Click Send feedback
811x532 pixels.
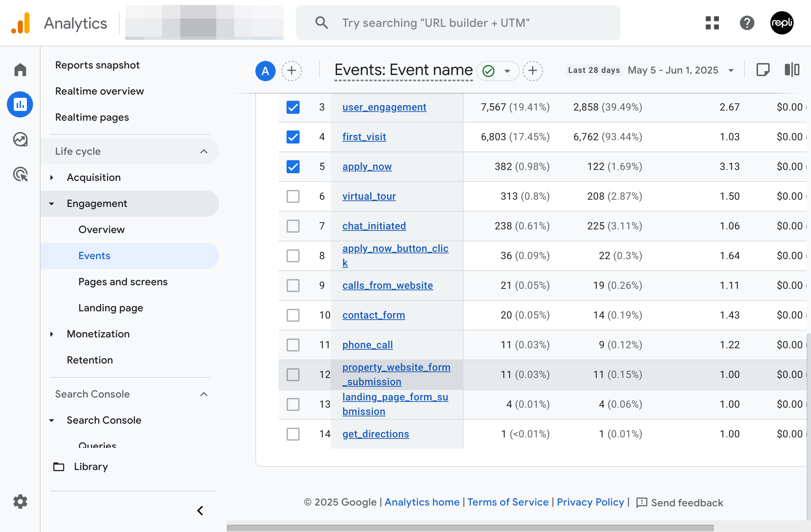[680, 503]
